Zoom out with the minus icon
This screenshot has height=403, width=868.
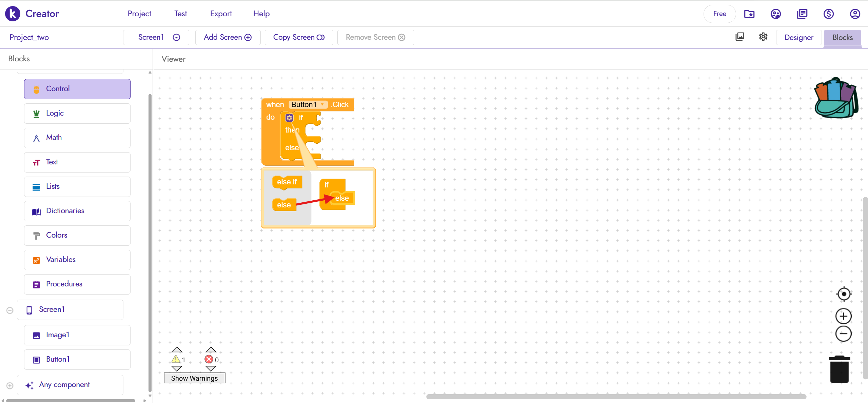(843, 334)
